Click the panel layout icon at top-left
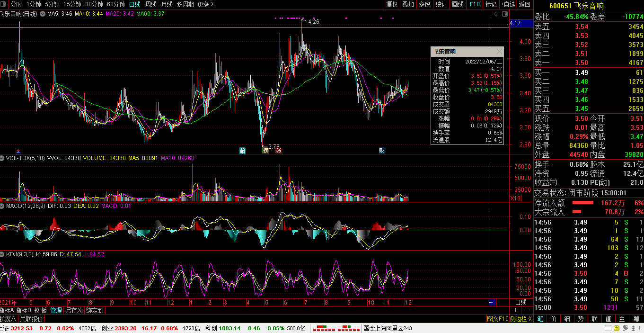This screenshot has height=333, width=644. (x=4, y=4)
